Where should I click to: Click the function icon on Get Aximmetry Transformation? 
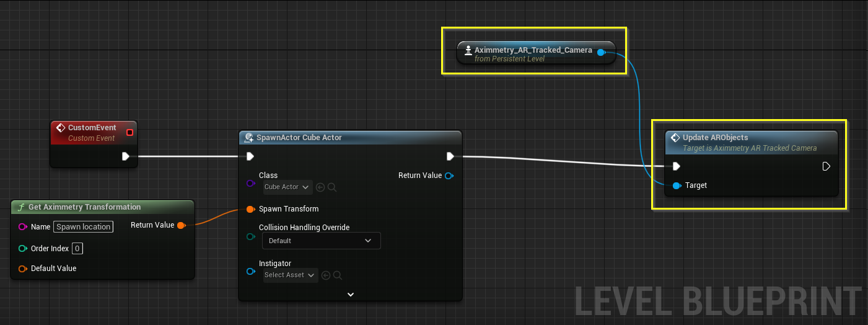tap(20, 207)
